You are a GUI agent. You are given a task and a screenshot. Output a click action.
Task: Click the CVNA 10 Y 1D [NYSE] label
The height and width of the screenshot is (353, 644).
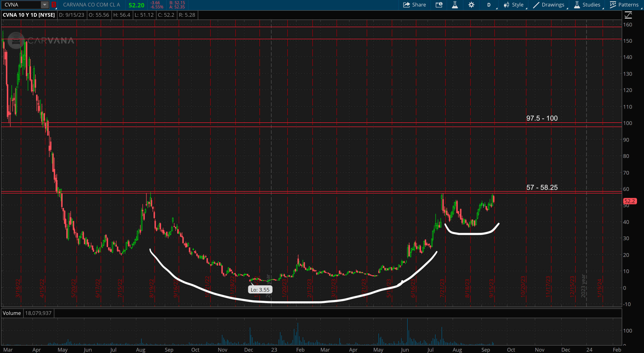coord(29,15)
